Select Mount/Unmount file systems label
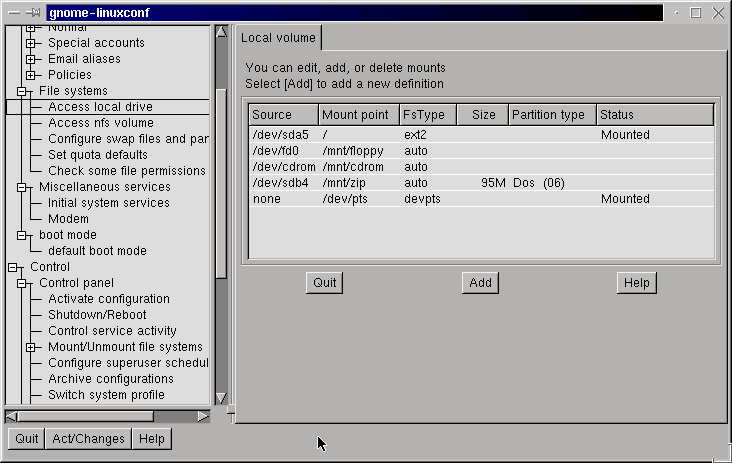This screenshot has width=732, height=463. tap(126, 347)
